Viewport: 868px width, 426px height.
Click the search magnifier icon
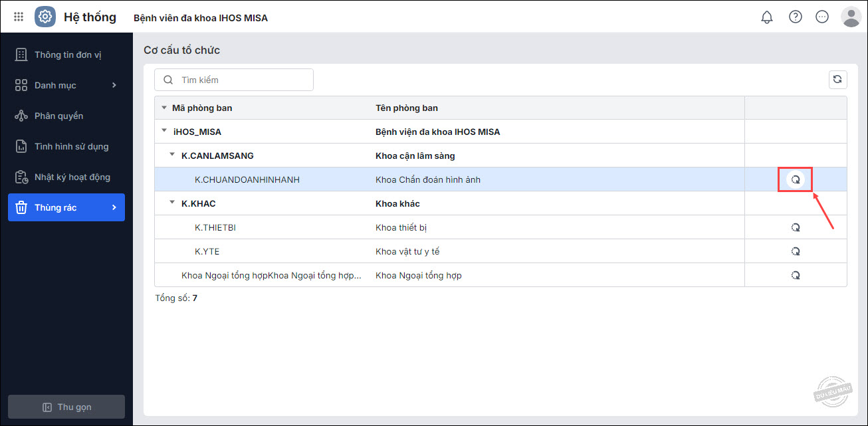(168, 80)
